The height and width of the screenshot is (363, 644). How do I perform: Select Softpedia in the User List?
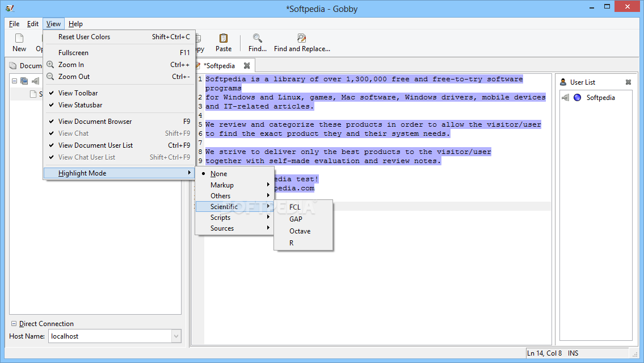tap(600, 98)
